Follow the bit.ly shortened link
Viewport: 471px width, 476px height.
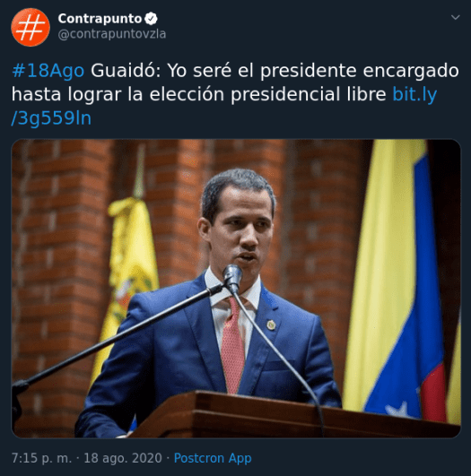coord(414,94)
